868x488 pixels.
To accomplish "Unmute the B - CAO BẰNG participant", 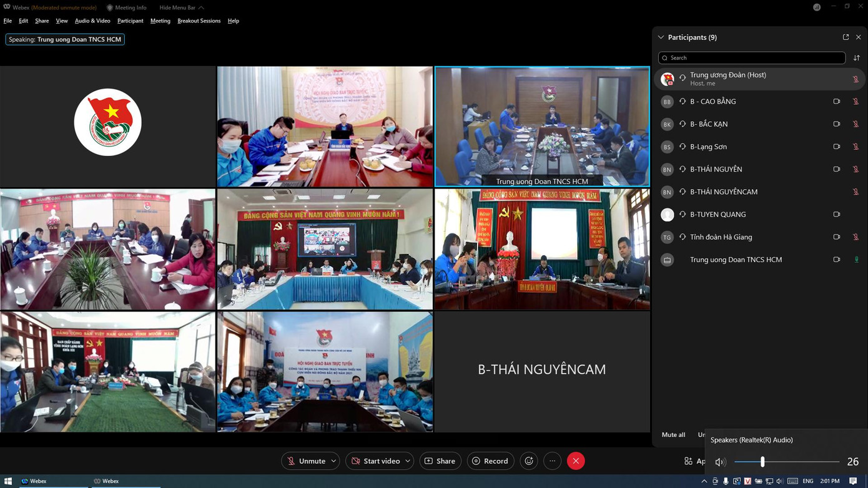I will (x=855, y=101).
